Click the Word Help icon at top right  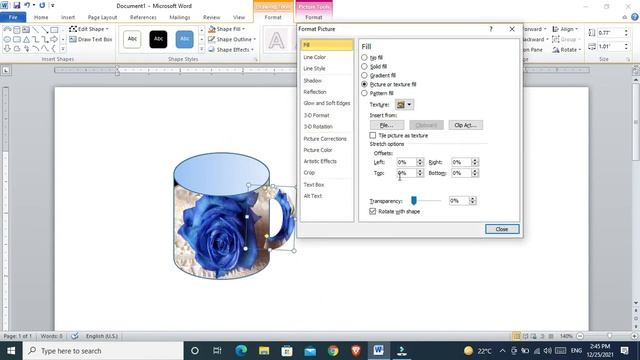click(635, 17)
